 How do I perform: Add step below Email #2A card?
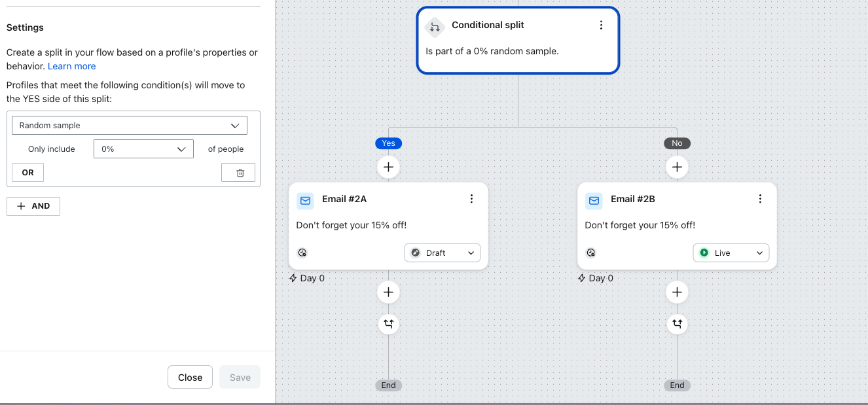pyautogui.click(x=388, y=292)
